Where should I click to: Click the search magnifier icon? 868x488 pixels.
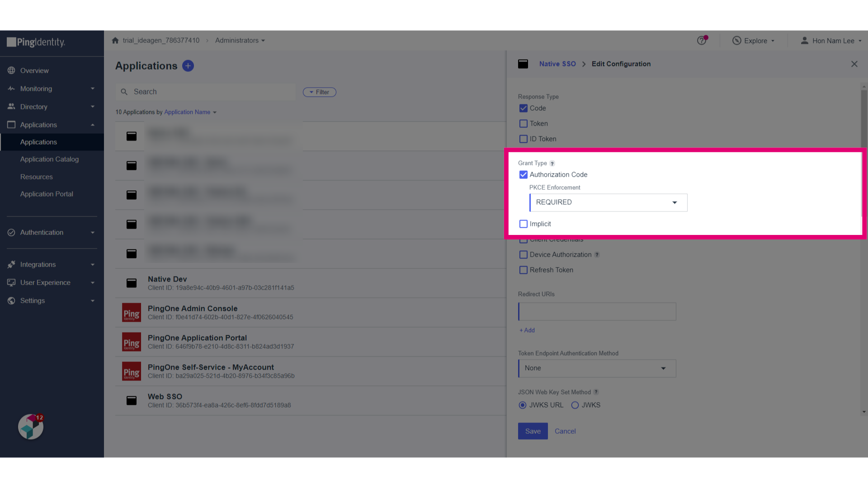click(124, 92)
